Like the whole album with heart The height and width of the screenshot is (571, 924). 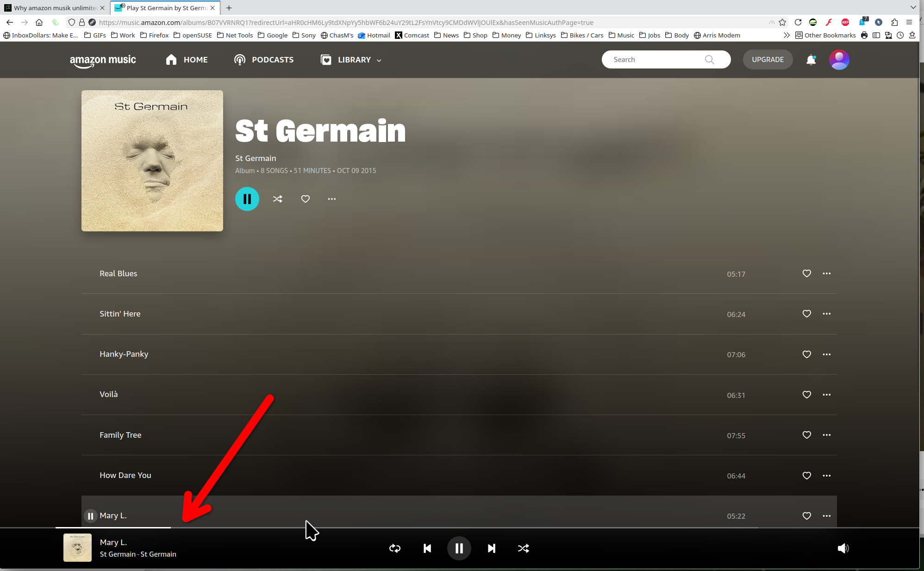click(x=305, y=199)
